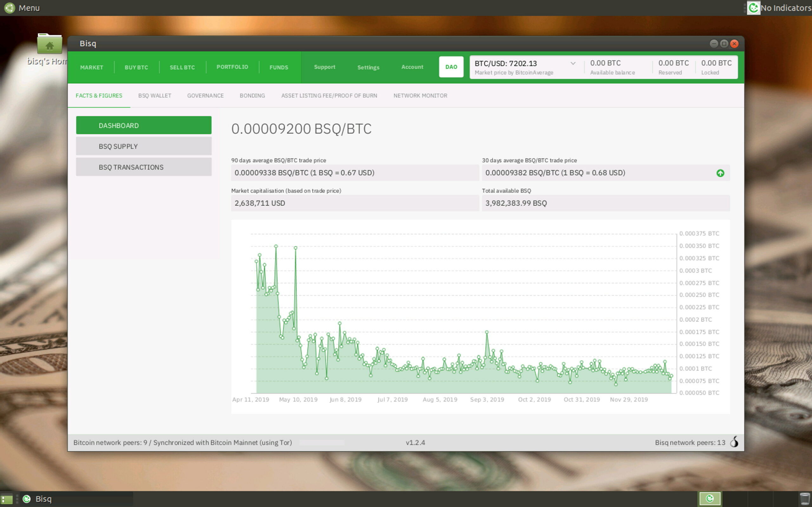Click the Bisq icon in the taskbar
Image resolution: width=812 pixels, height=507 pixels.
[26, 499]
